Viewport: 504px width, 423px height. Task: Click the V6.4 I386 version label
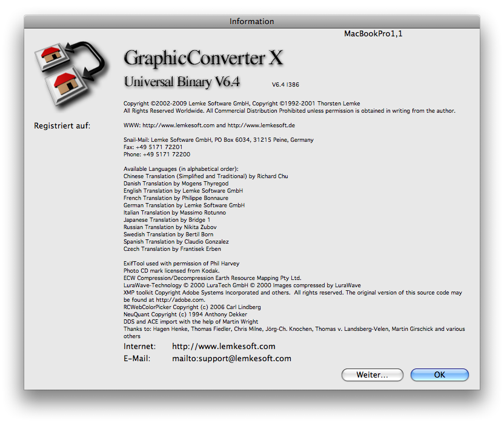coord(285,85)
